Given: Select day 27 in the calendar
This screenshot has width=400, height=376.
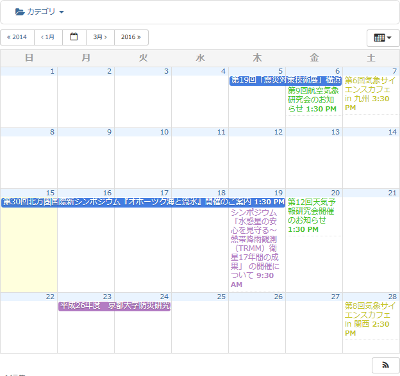Looking at the screenshot, I should pyautogui.click(x=335, y=297).
